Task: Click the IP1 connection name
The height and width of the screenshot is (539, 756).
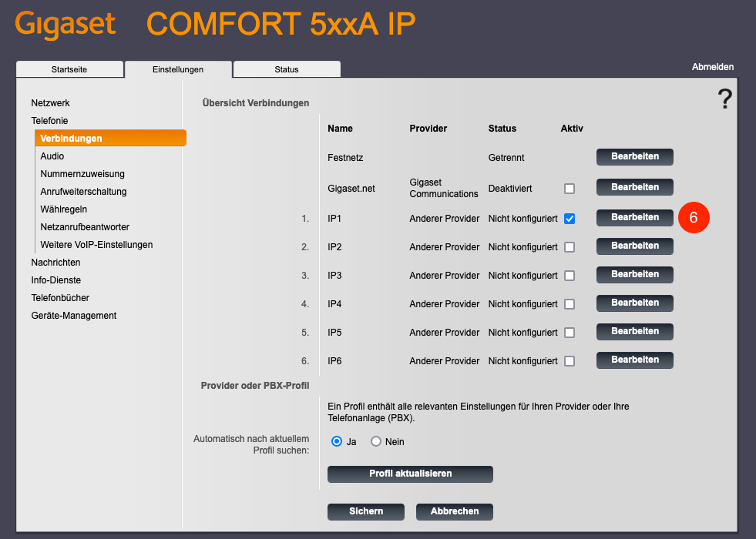Action: 334,219
